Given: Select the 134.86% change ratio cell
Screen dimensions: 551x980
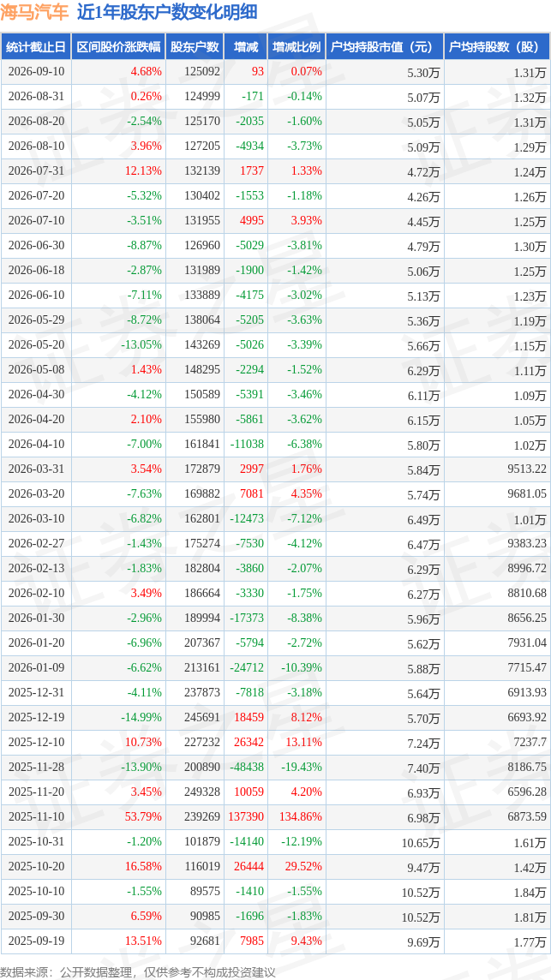Looking at the screenshot, I should [301, 817].
